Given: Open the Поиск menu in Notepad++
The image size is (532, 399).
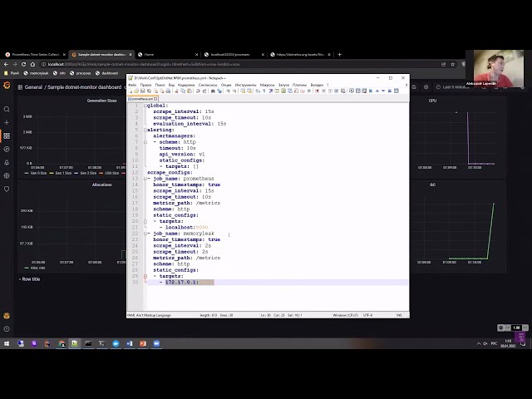Looking at the screenshot, I should click(160, 85).
